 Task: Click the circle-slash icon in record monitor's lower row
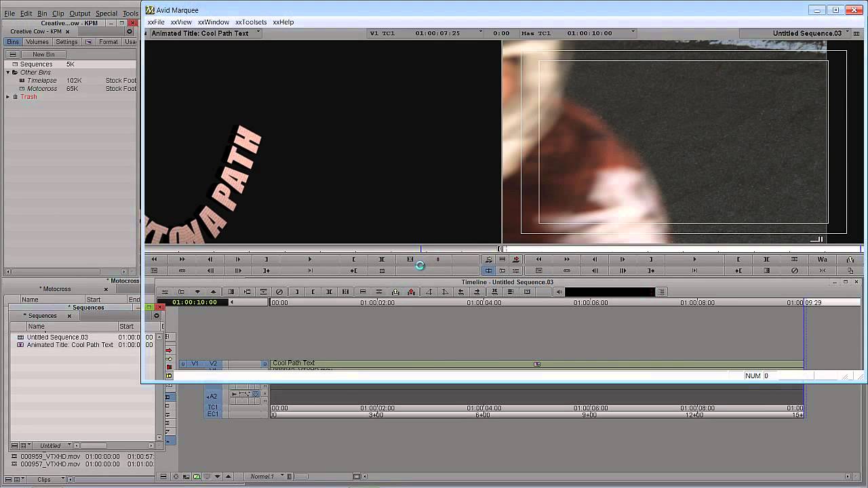pyautogui.click(x=794, y=270)
